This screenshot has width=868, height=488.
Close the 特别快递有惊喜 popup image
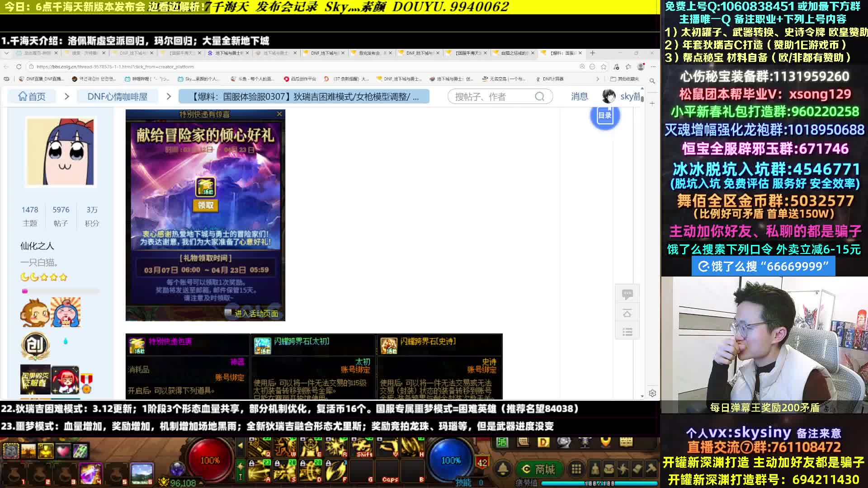click(x=279, y=114)
